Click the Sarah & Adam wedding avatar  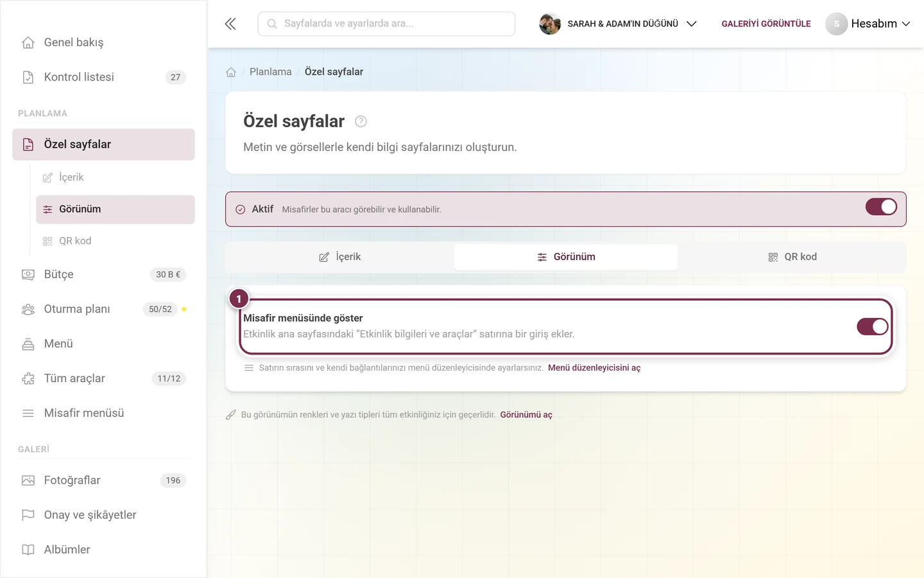[x=550, y=24]
